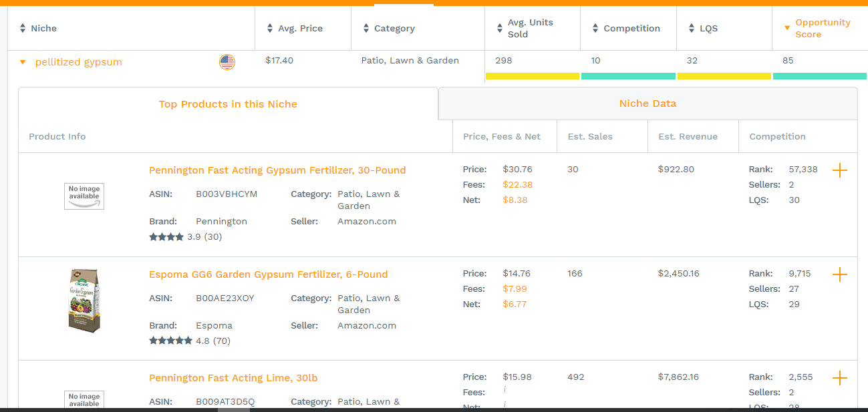Click the estimated sales value 492

tap(576, 377)
